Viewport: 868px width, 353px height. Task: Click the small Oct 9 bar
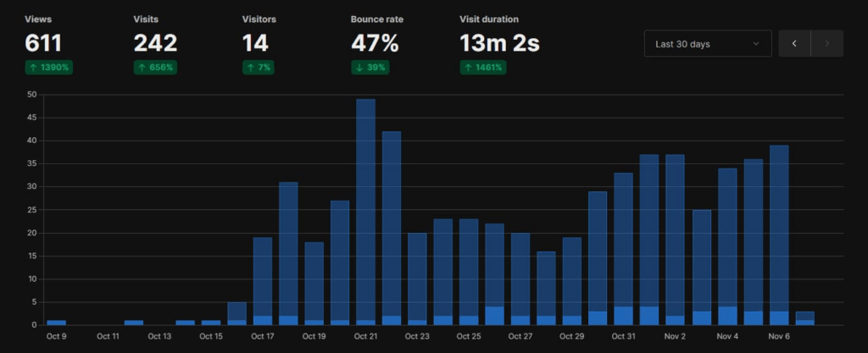coord(57,323)
